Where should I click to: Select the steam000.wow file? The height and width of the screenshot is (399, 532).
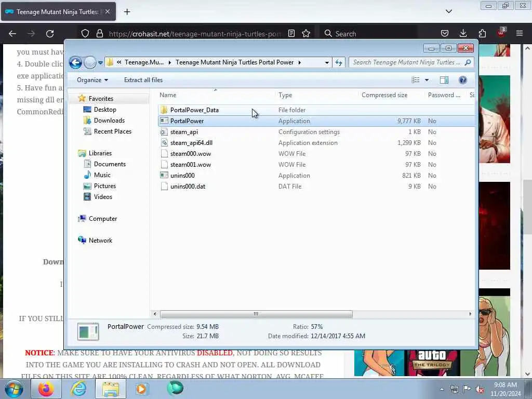pyautogui.click(x=190, y=154)
